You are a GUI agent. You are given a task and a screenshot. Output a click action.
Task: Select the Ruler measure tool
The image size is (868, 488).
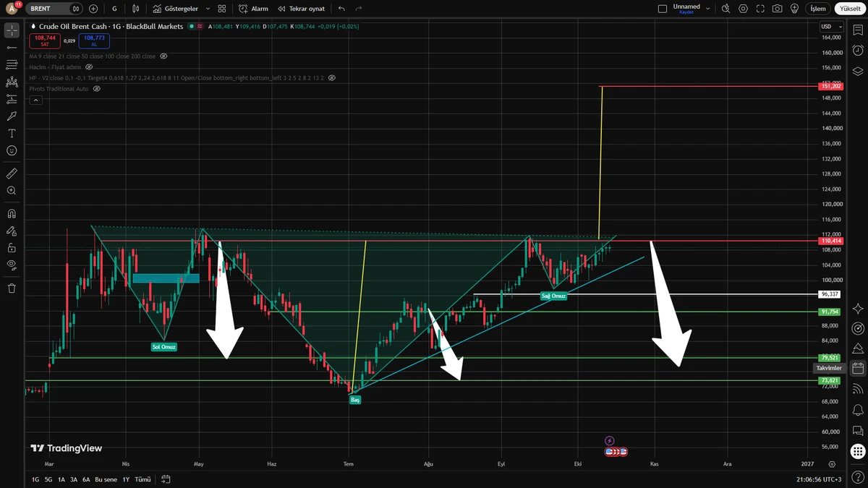(x=12, y=174)
